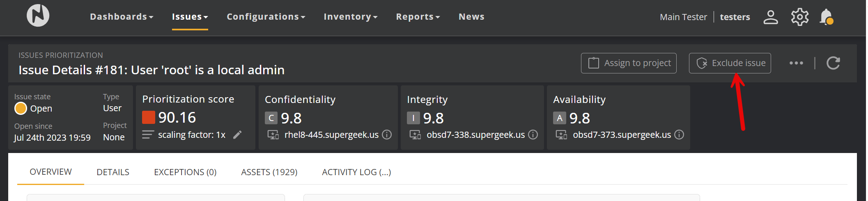Click the Exclude issue button
The height and width of the screenshot is (201, 868).
(x=730, y=63)
